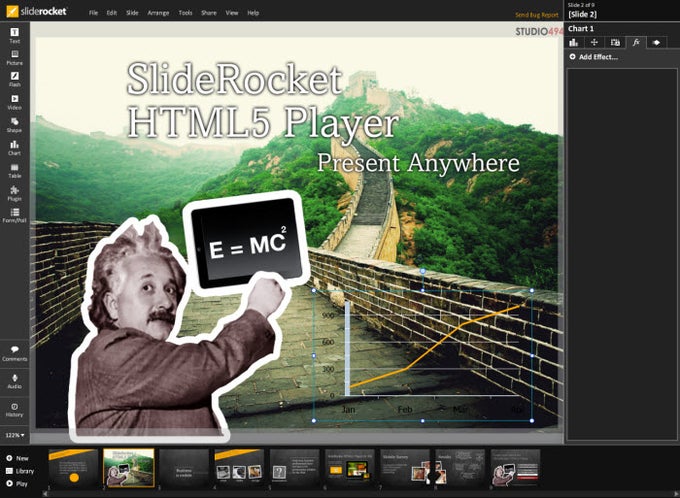Insert a Chart using sidebar tool
This screenshot has height=498, width=680.
(14, 147)
